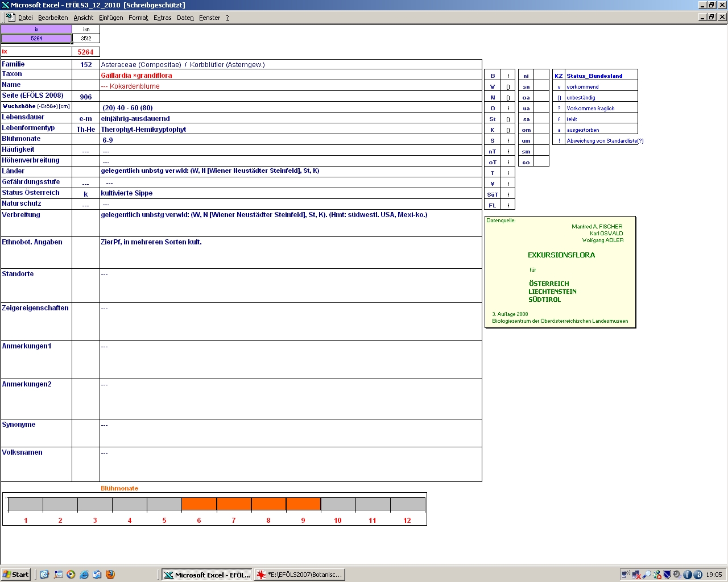Click the Status_Bundesland header

tap(594, 76)
